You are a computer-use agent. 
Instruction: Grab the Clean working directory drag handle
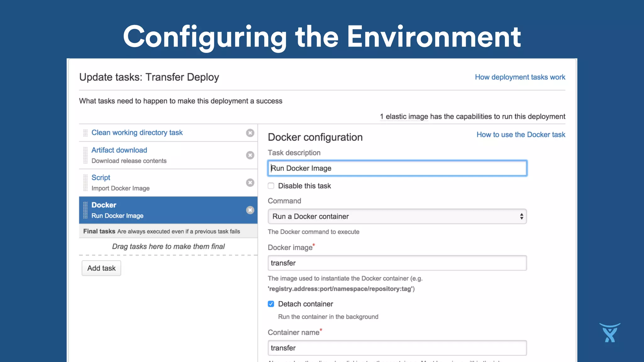click(x=85, y=133)
